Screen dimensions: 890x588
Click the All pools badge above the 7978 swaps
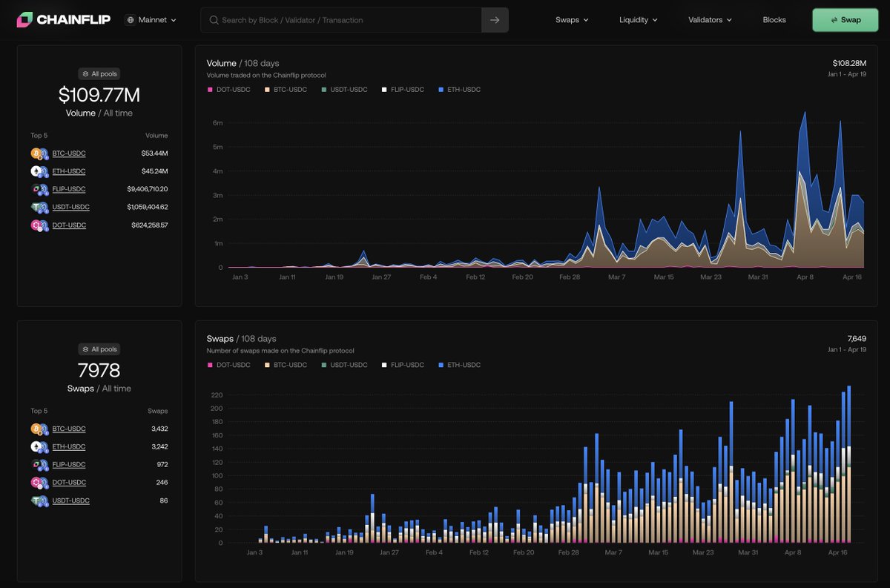pyautogui.click(x=99, y=348)
